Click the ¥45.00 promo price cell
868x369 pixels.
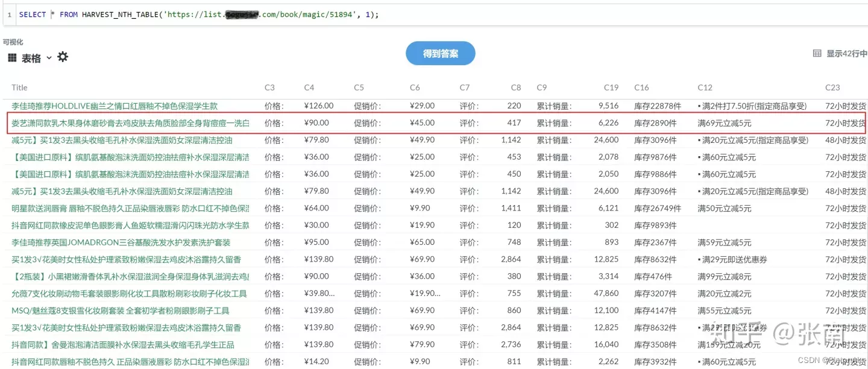click(422, 122)
